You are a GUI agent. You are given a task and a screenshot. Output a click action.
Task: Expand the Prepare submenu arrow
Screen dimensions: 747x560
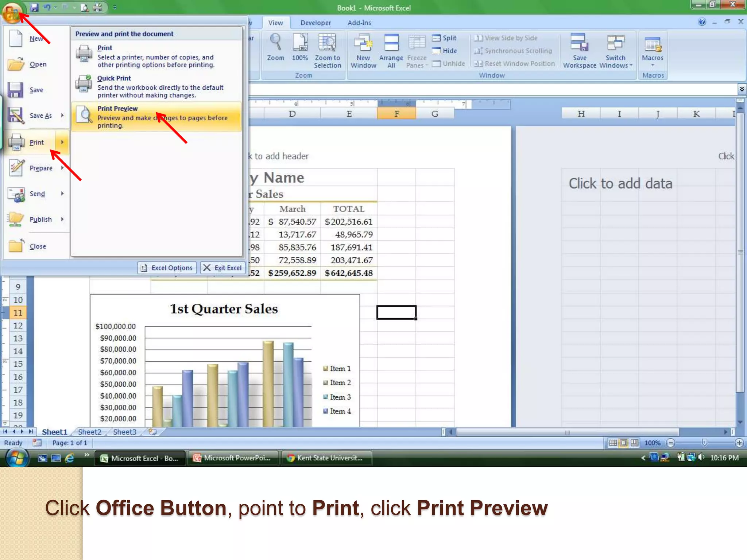[62, 168]
